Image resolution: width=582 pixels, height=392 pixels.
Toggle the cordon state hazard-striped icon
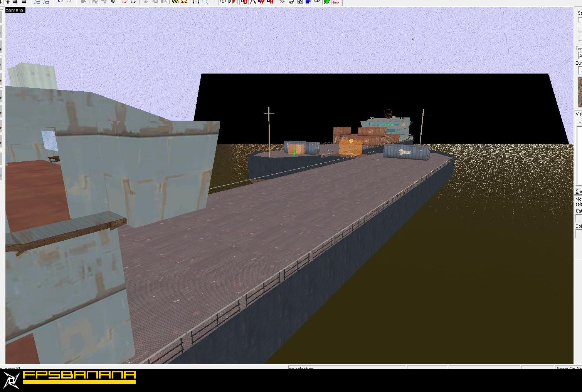pyautogui.click(x=175, y=2)
